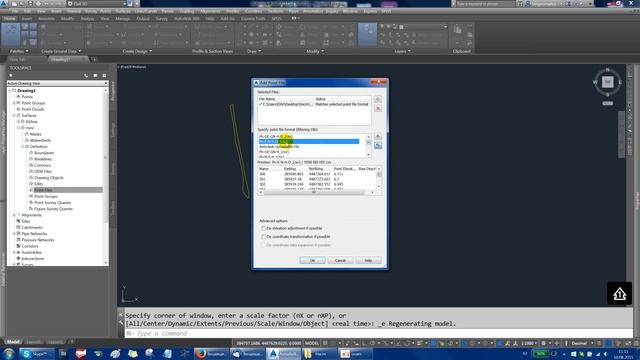Click the Autodesk app taskbar button
Viewport: 640px width, 360px height.
click(284, 354)
